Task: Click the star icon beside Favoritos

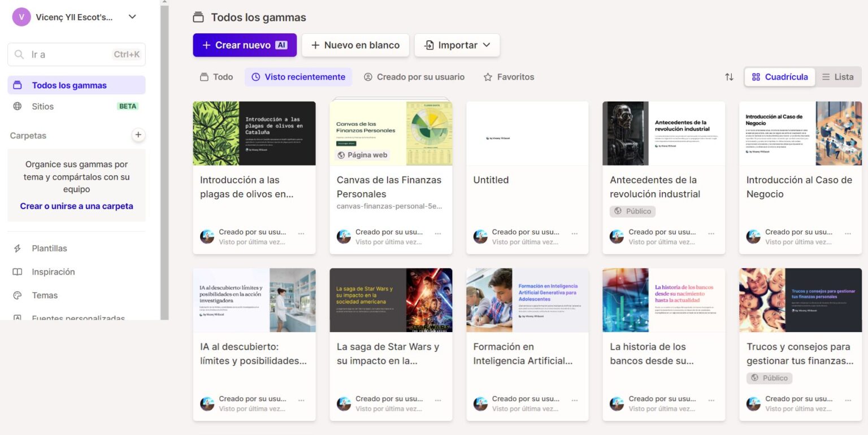Action: (487, 77)
